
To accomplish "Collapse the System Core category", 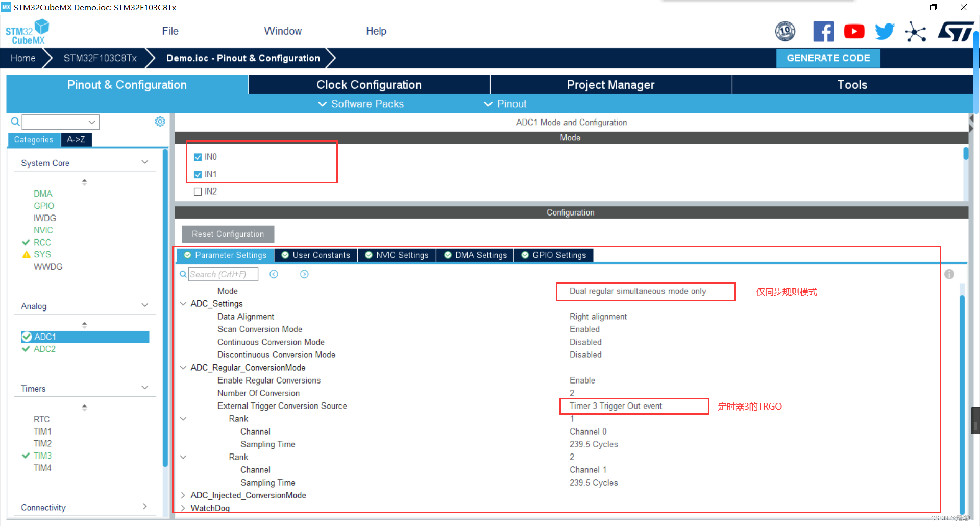I will (x=145, y=162).
